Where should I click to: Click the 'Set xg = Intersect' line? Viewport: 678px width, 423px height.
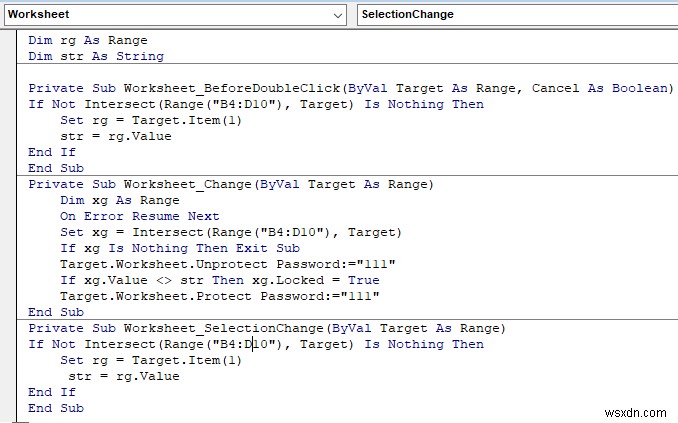coord(231,232)
